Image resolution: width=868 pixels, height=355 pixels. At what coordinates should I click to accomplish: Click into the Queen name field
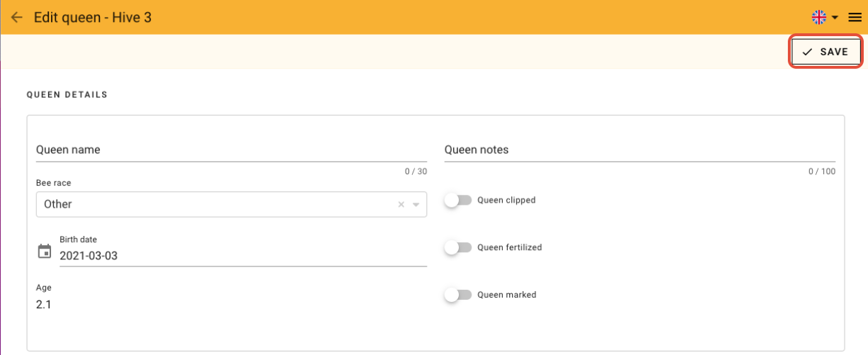click(x=231, y=150)
